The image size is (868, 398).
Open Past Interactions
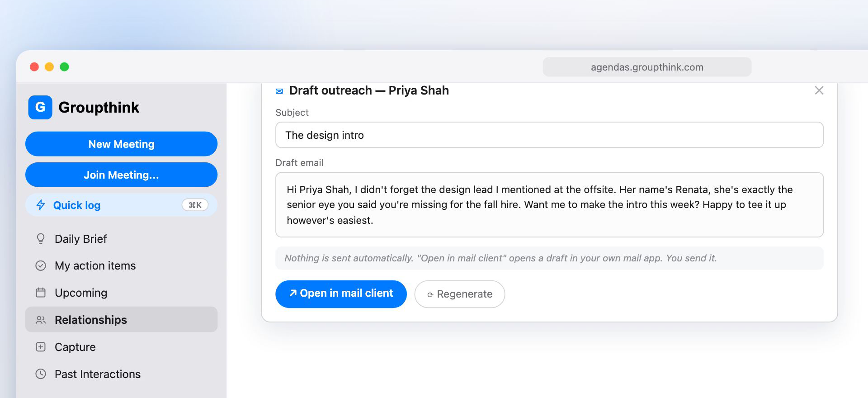pyautogui.click(x=121, y=374)
